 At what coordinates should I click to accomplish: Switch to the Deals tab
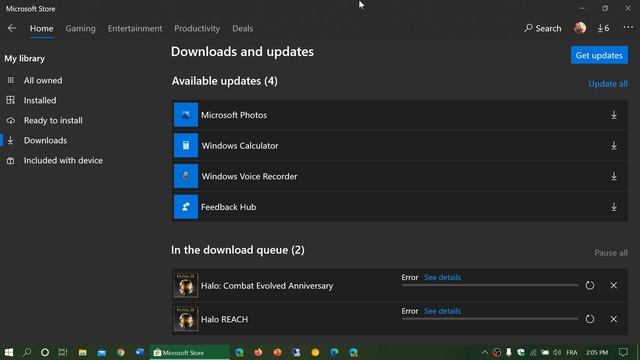pos(242,28)
